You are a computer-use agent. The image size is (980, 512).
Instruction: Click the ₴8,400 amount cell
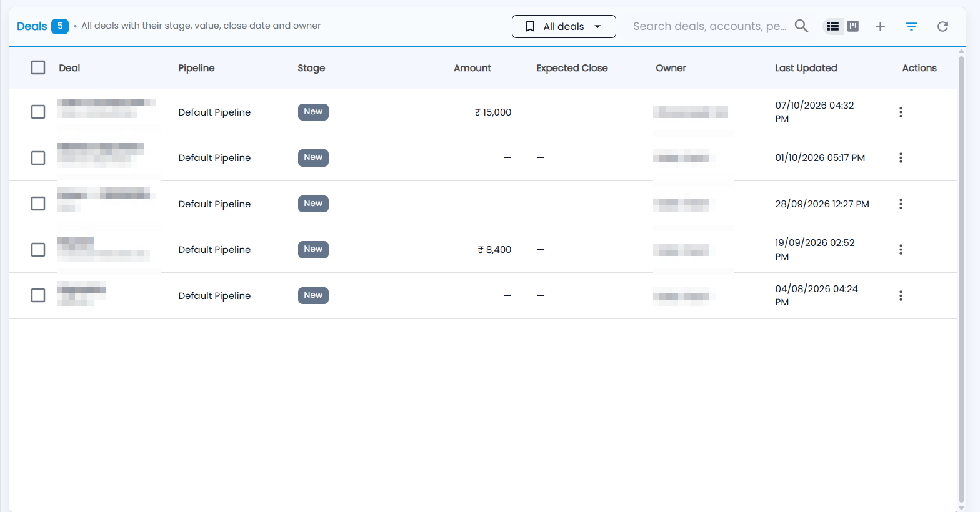(x=494, y=250)
